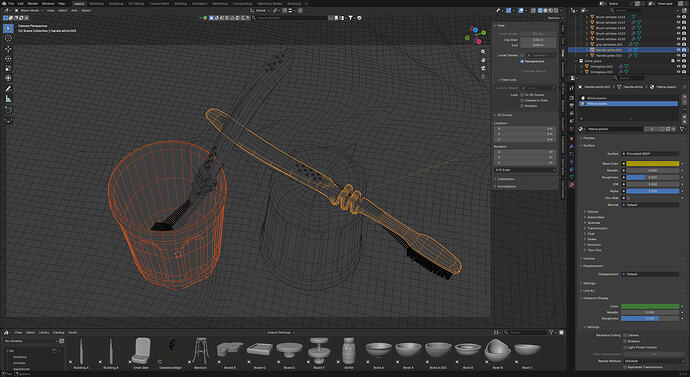
Task: Open the Object Mode dropdown
Action: (x=28, y=10)
